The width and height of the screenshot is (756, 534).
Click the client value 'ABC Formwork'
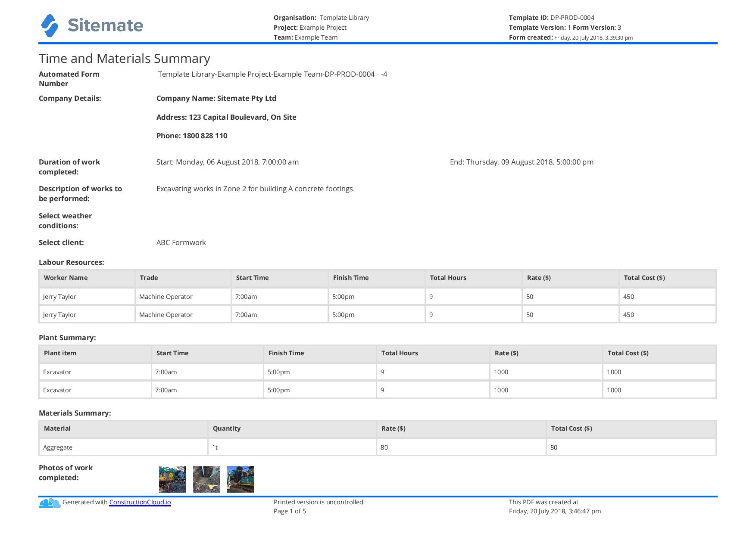coord(181,242)
